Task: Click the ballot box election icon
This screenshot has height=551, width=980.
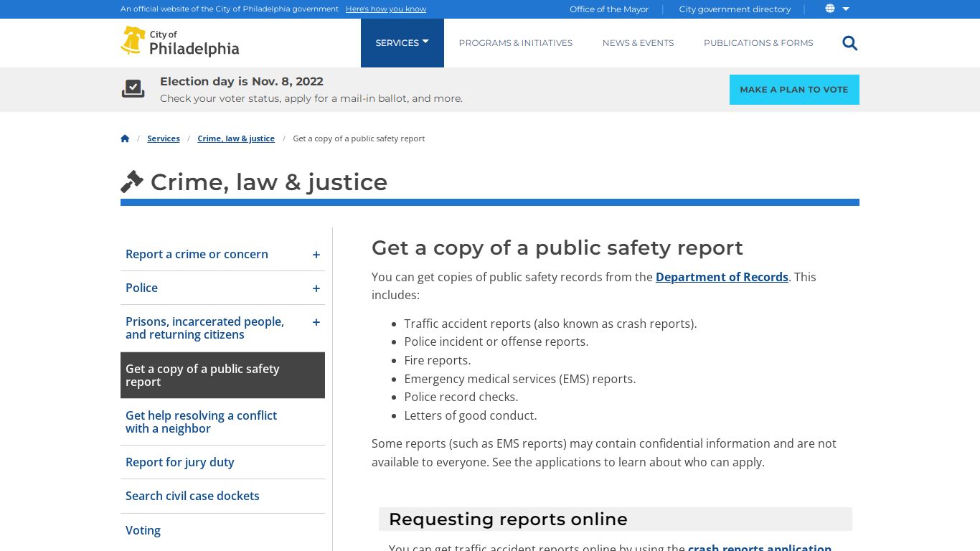Action: (x=133, y=89)
